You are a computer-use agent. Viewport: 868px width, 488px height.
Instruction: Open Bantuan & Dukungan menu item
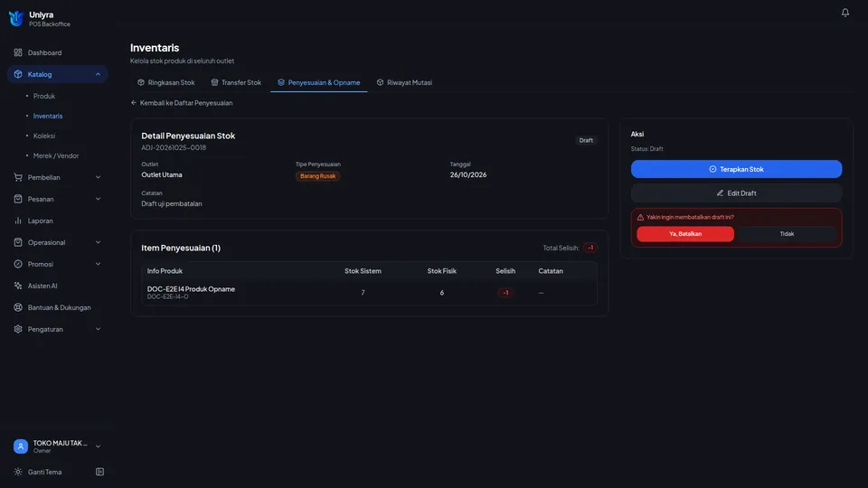tap(58, 307)
